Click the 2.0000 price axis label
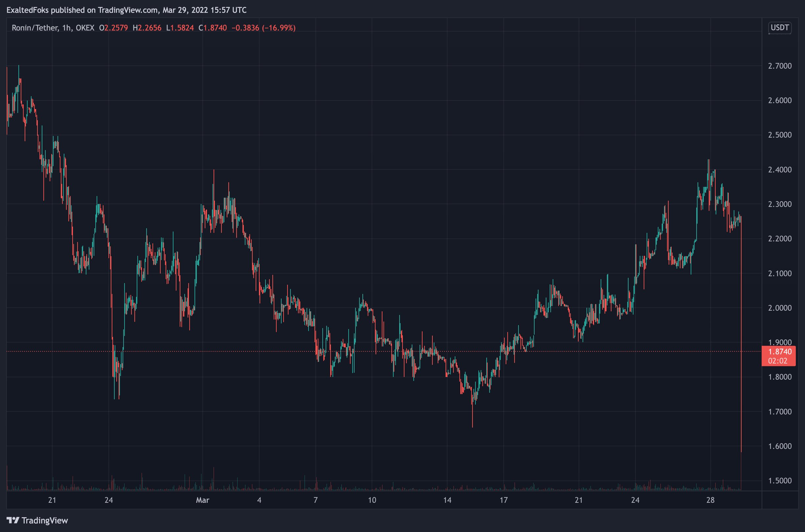805x532 pixels. coord(780,308)
